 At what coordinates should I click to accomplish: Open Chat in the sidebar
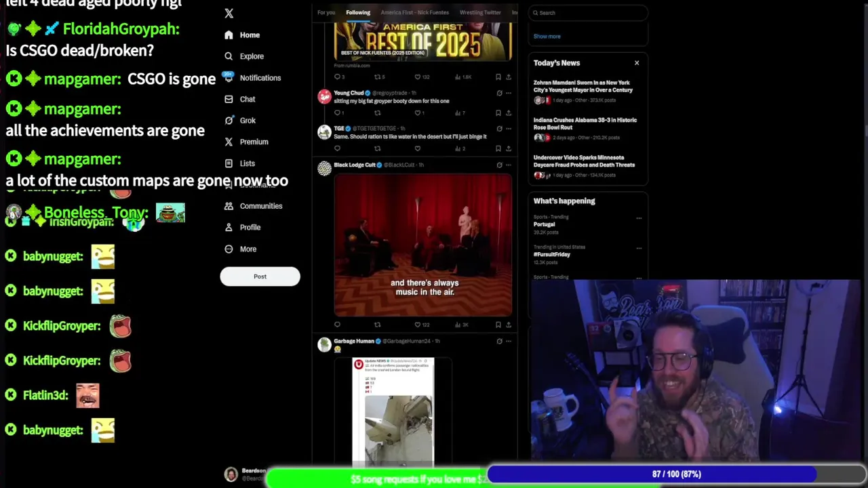click(240, 99)
